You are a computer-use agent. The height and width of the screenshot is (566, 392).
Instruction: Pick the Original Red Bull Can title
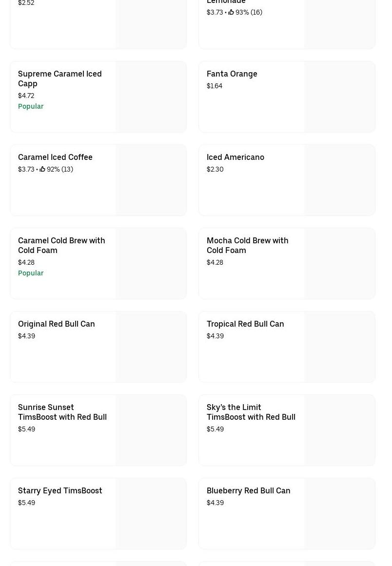click(x=56, y=324)
